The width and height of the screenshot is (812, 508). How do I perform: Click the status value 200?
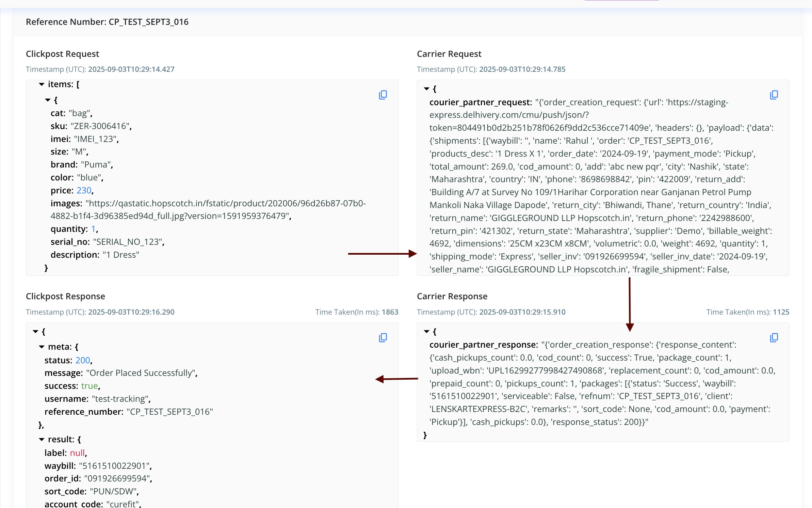point(83,360)
